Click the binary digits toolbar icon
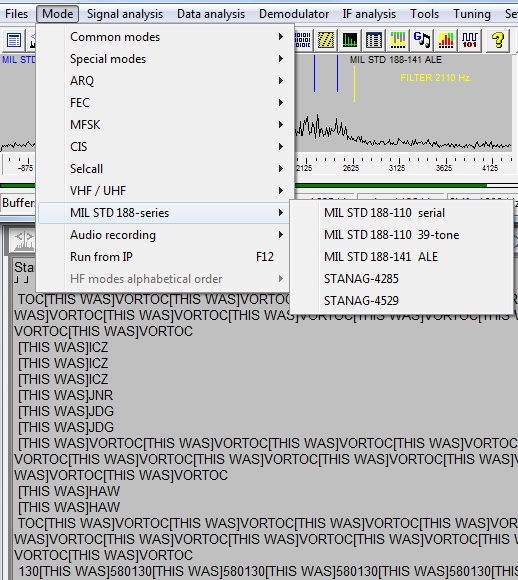The width and height of the screenshot is (518, 580). point(303,40)
